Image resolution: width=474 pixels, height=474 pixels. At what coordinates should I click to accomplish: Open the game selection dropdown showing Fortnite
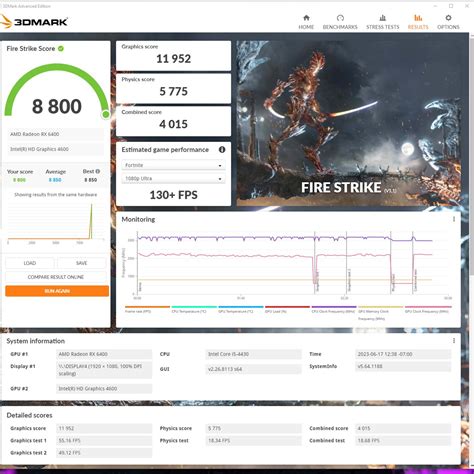coord(173,165)
